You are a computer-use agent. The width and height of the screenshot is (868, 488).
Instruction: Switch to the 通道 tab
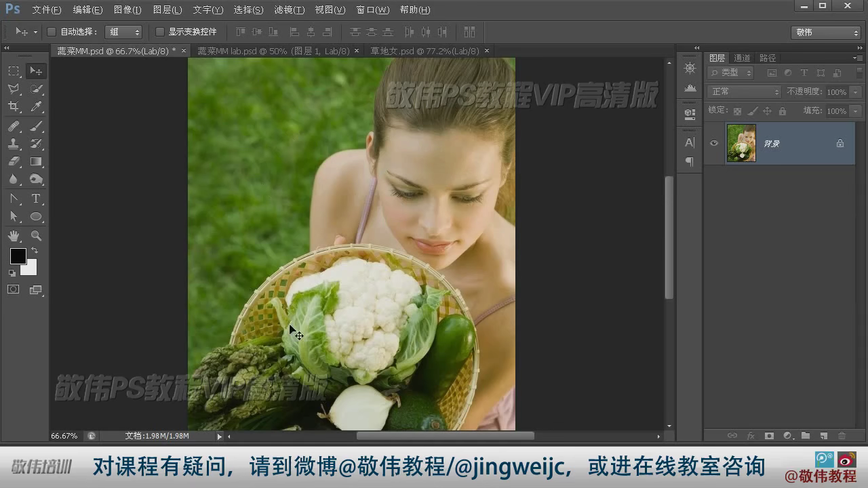tap(743, 58)
